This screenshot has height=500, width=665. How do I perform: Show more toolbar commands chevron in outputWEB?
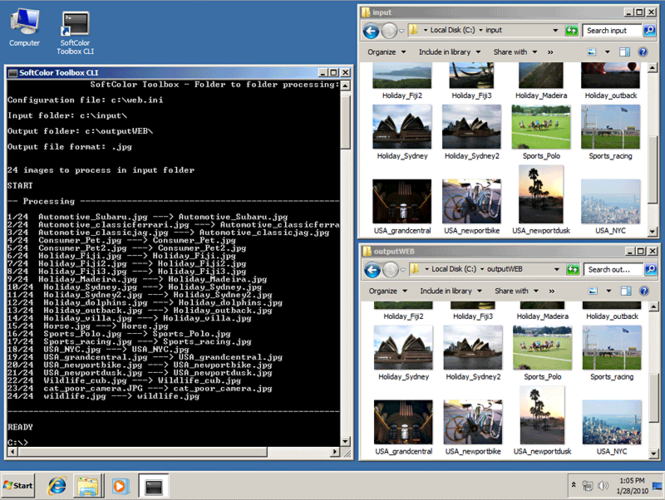[x=551, y=291]
